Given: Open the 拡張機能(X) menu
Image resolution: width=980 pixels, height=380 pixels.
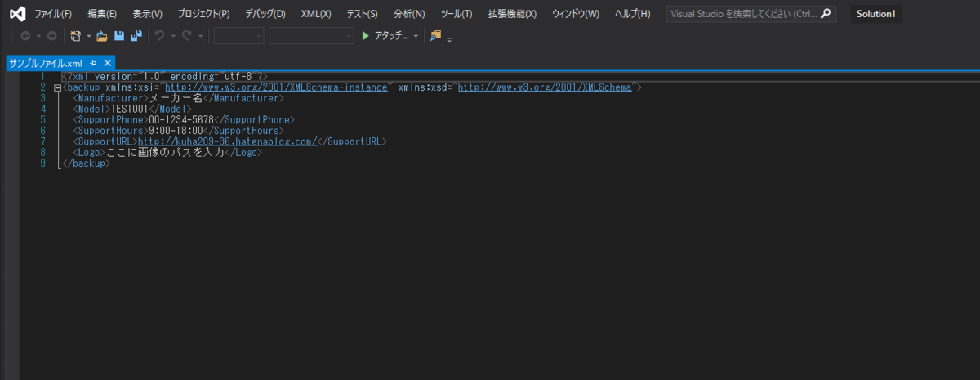Looking at the screenshot, I should point(512,14).
